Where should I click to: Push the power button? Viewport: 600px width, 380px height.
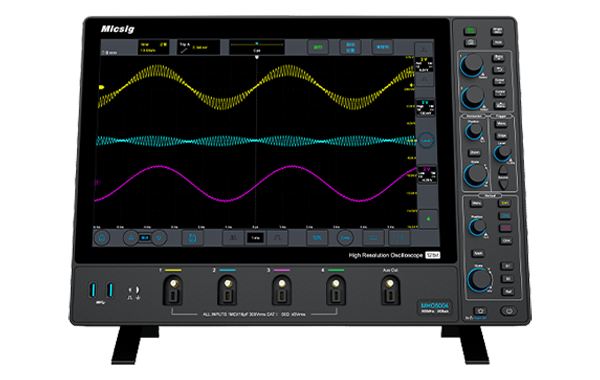tap(509, 311)
